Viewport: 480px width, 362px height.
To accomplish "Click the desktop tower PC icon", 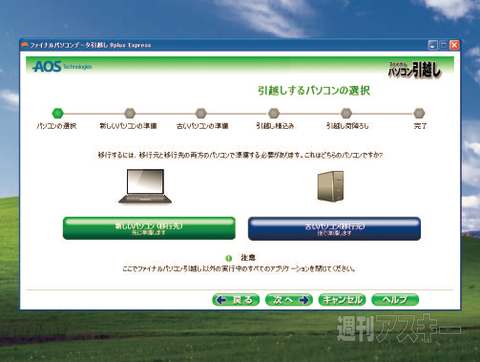I will 330,186.
